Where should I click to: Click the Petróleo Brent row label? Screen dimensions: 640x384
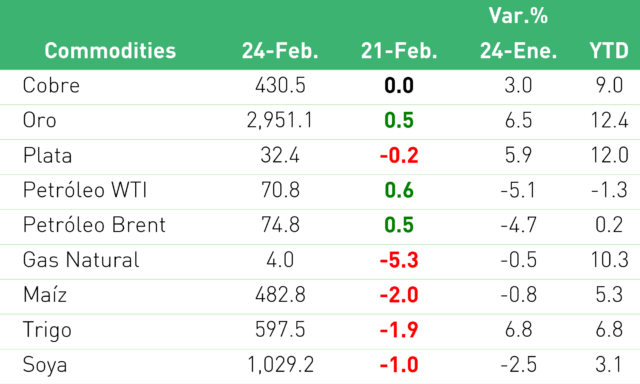94,225
